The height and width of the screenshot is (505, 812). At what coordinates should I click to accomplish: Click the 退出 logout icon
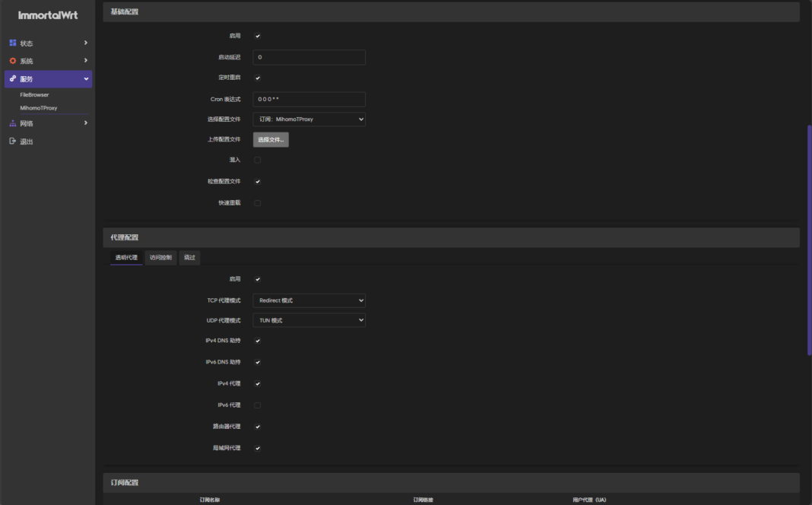13,141
